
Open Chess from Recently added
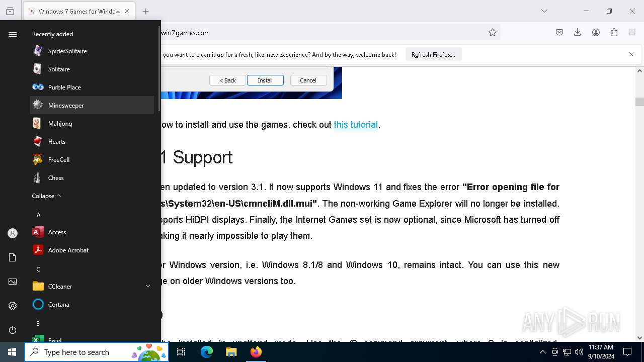coord(92,177)
